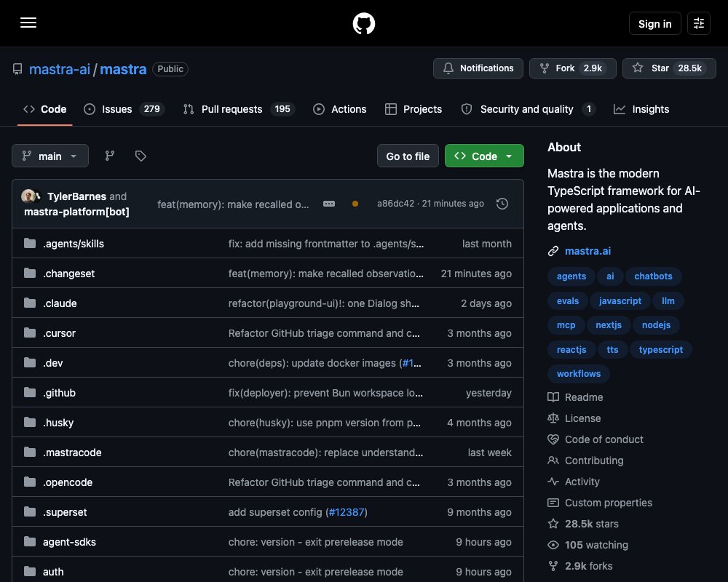The height and width of the screenshot is (582, 728).
Task: Switch to the Code tab
Action: tap(45, 109)
